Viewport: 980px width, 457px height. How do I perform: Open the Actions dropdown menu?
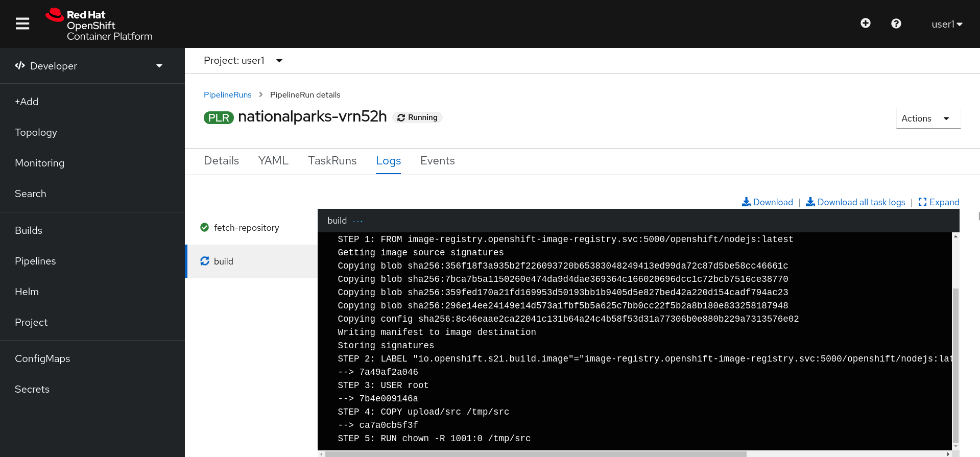click(x=928, y=118)
